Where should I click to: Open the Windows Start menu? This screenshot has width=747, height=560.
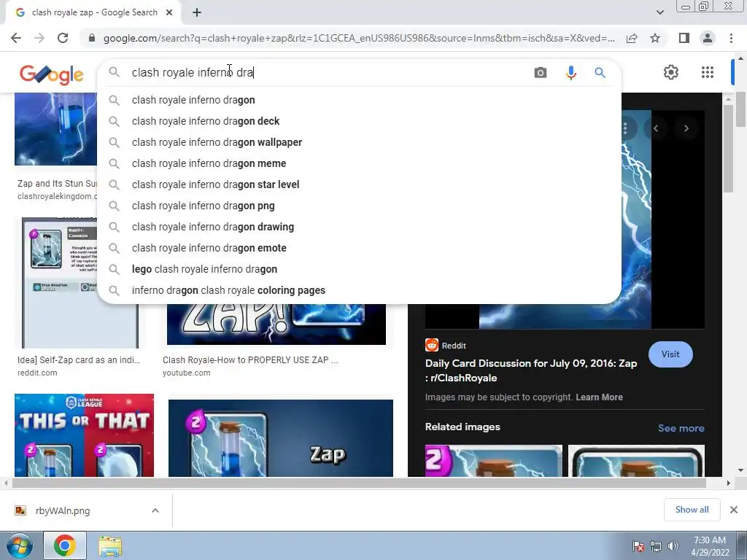[x=19, y=545]
